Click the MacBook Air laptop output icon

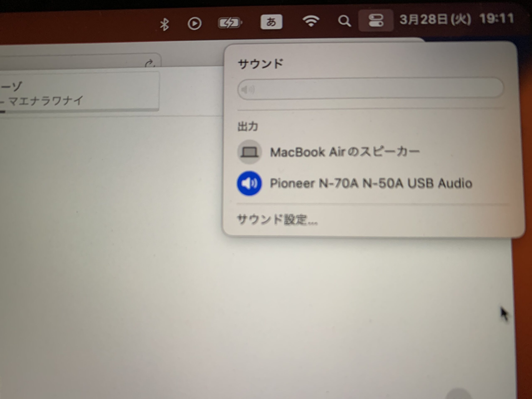tap(249, 152)
